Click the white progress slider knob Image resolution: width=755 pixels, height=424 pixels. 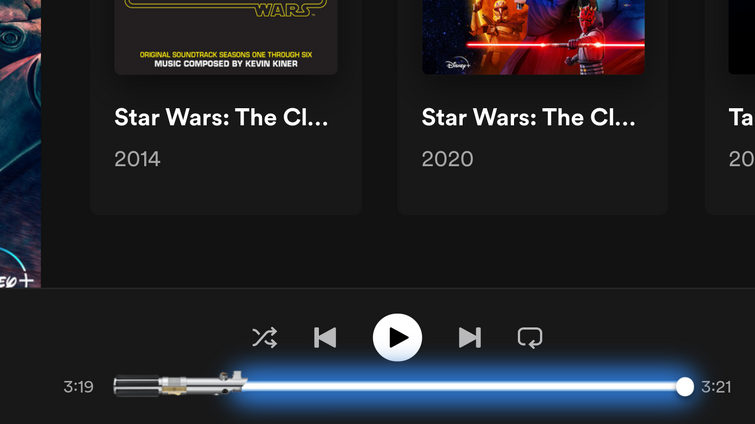[x=684, y=386]
